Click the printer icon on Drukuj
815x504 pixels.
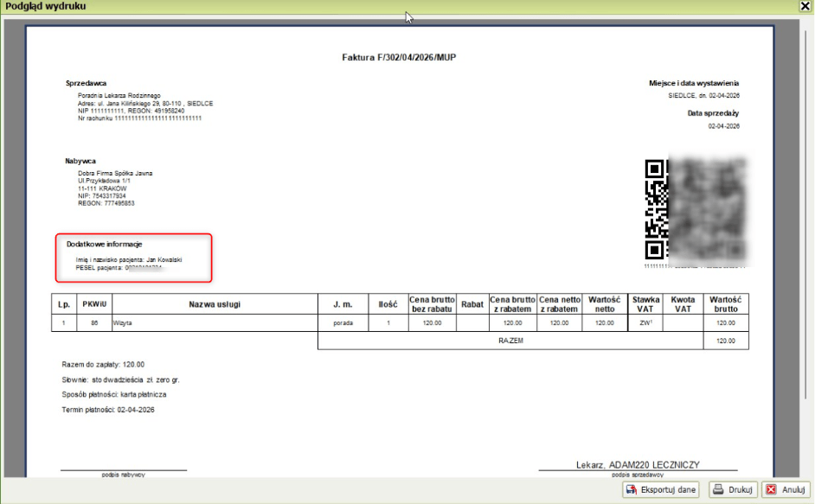point(717,489)
